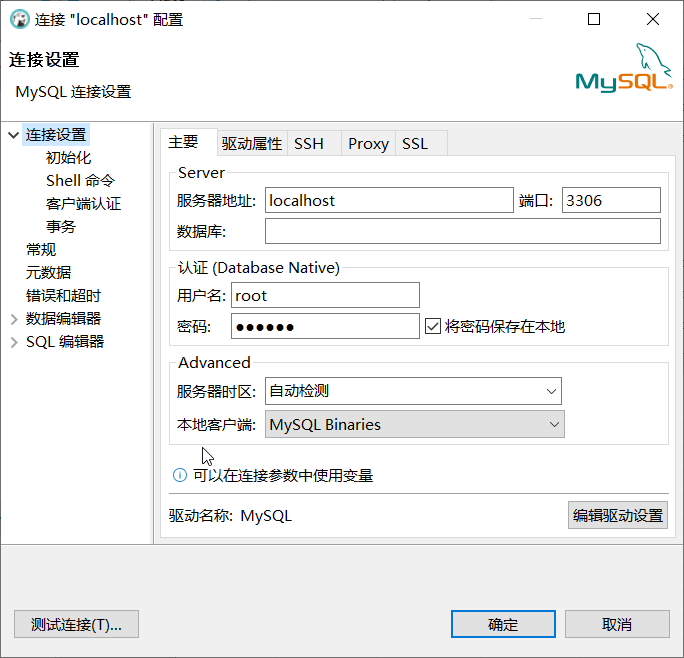684x658 pixels.
Task: Click the 测试连接(T)... button
Action: [x=76, y=624]
